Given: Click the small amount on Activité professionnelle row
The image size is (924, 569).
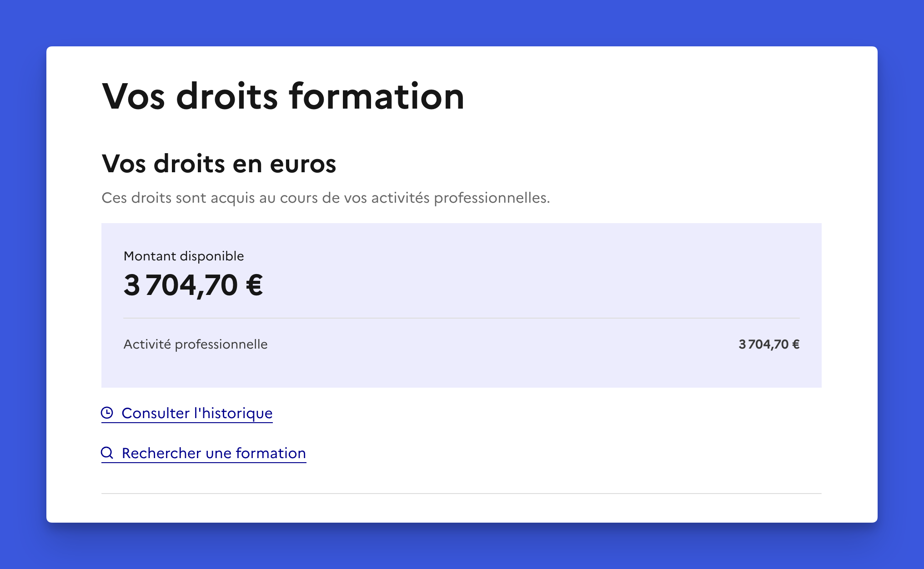Looking at the screenshot, I should (768, 344).
